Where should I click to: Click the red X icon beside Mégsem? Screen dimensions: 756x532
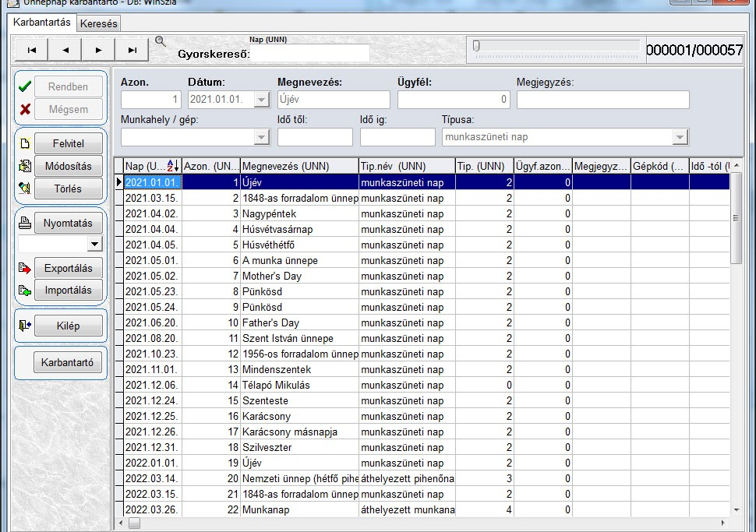[25, 109]
